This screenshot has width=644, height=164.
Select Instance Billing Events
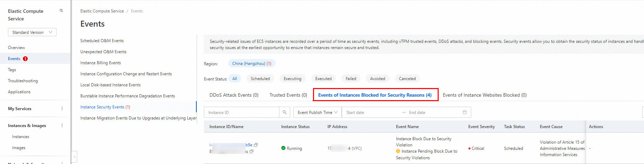point(101,63)
